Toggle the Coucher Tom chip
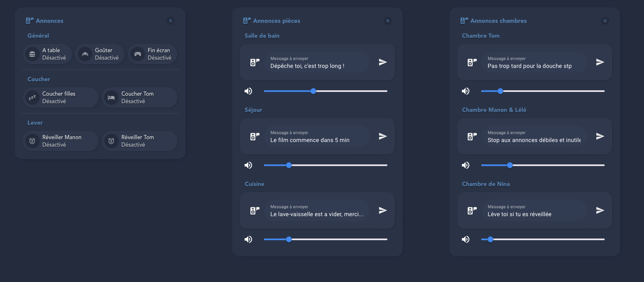 click(x=140, y=97)
